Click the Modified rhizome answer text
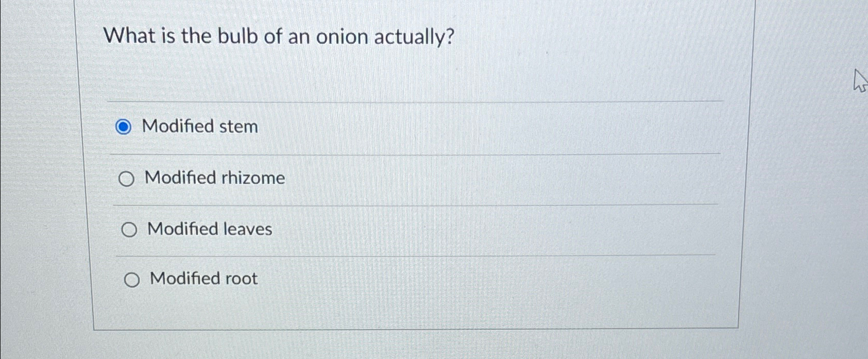 215,178
